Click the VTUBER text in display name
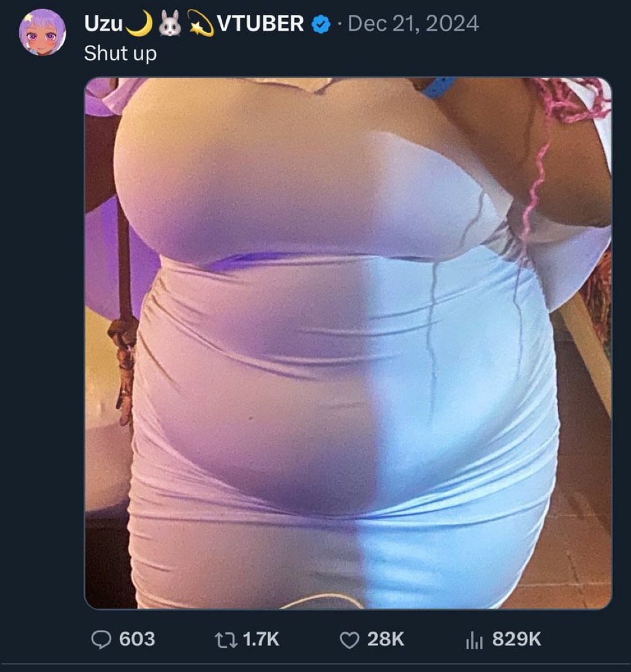This screenshot has width=631, height=672. 260,23
